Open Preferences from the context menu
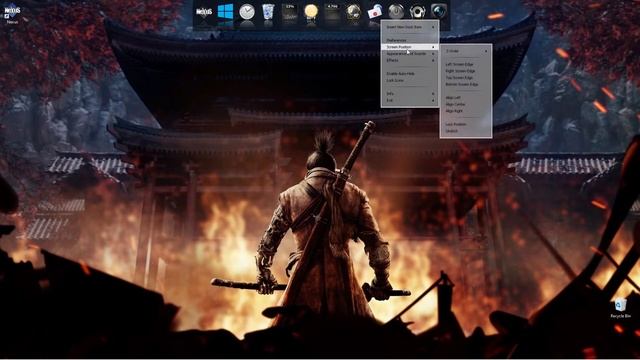Screen dimensions: 640x360 click(410, 40)
